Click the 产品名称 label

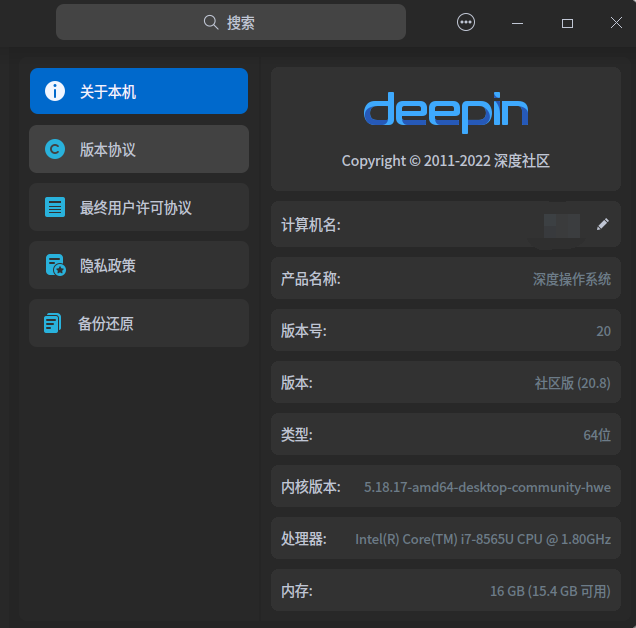click(x=311, y=279)
